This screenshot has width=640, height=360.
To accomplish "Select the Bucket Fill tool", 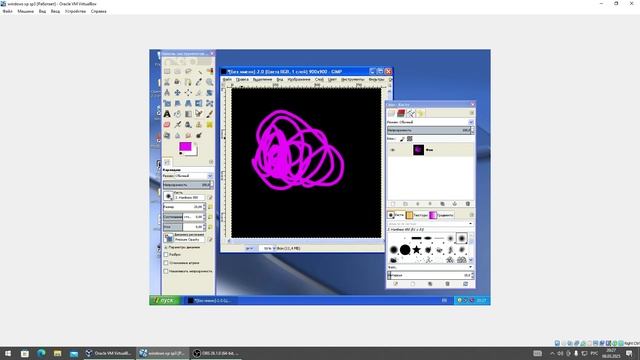I will (x=178, y=114).
